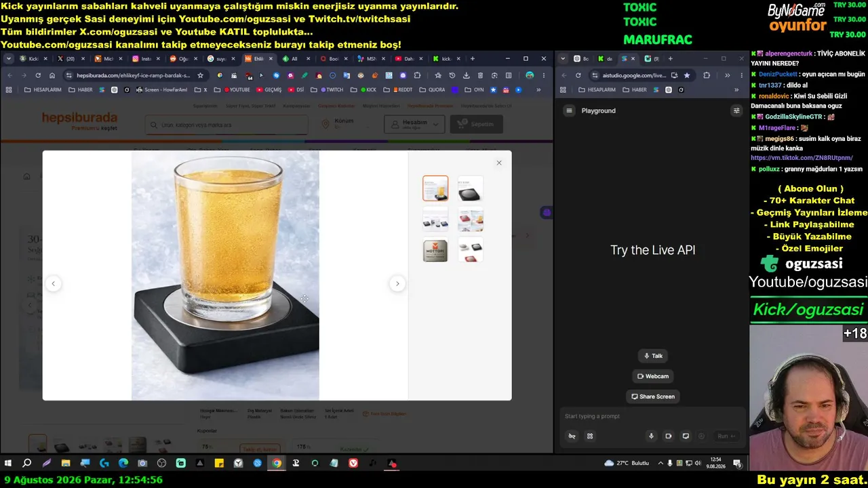The image size is (868, 488).
Task: Go to home page in left browser
Action: (x=52, y=75)
